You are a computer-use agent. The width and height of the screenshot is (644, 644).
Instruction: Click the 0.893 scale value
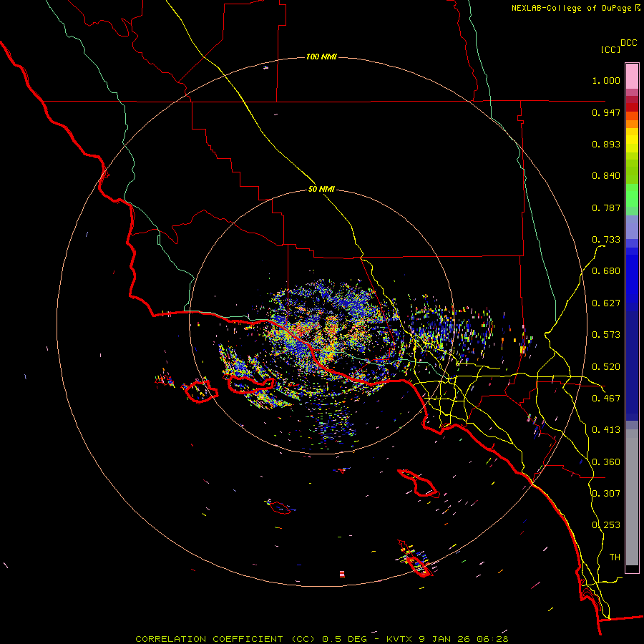point(606,144)
